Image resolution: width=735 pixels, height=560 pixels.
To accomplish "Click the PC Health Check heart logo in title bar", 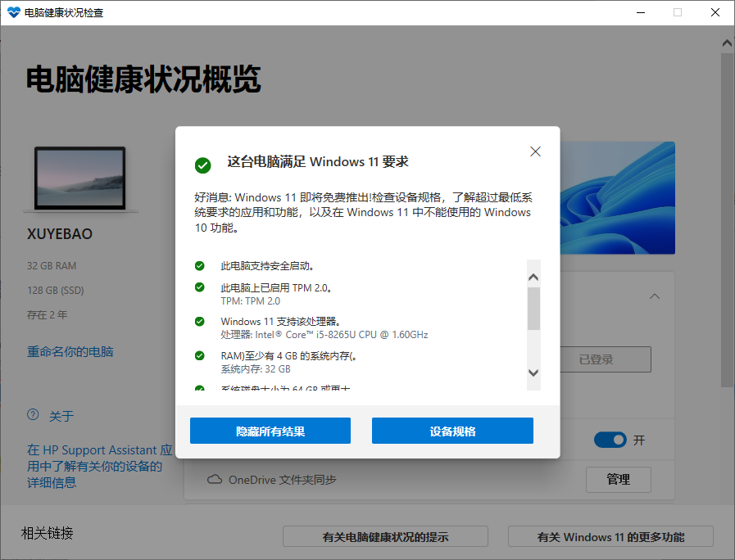I will tap(14, 12).
